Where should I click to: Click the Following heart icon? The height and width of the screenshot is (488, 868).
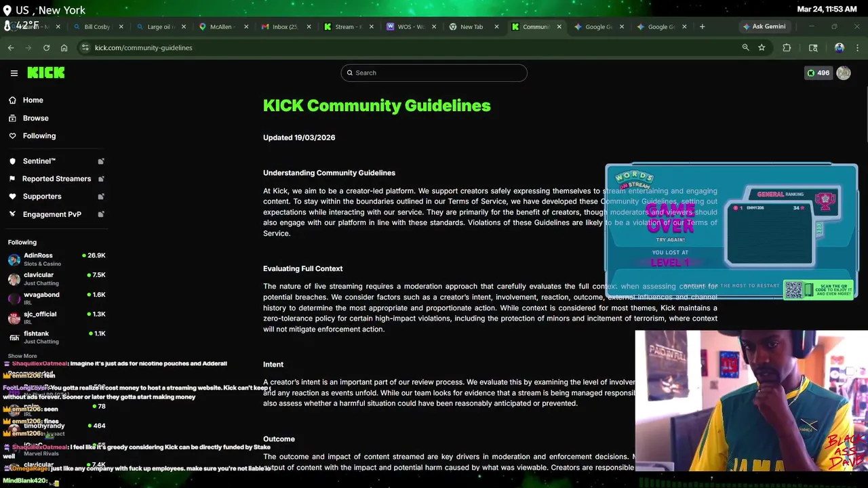click(12, 136)
